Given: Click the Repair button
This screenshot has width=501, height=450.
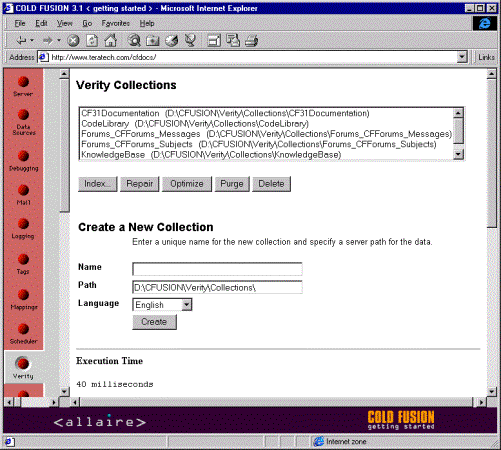Looking at the screenshot, I should click(140, 184).
